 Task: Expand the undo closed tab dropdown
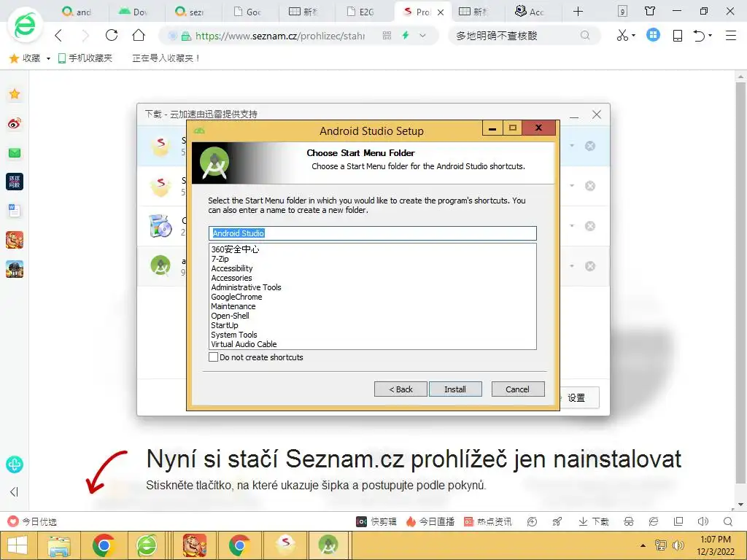coord(710,35)
